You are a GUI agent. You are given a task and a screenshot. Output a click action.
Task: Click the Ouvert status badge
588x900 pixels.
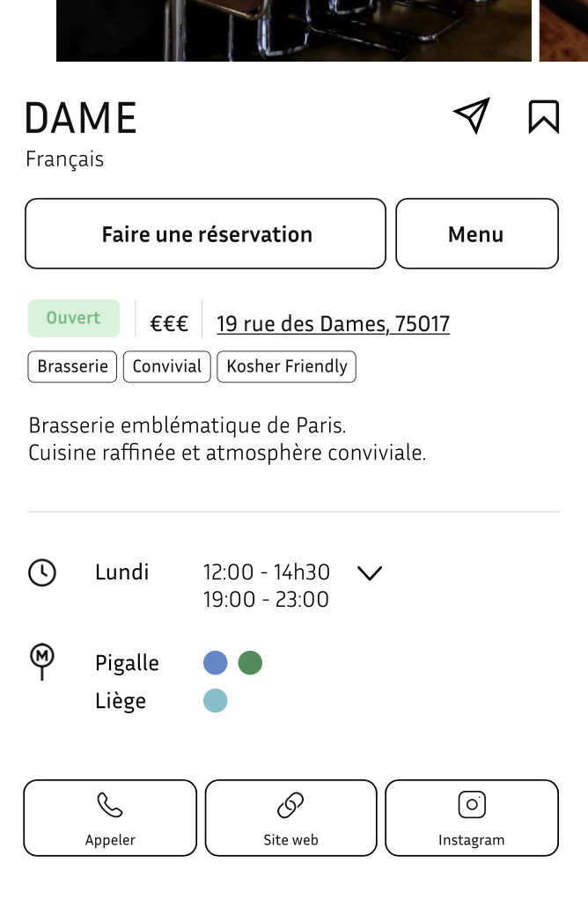coord(73,318)
